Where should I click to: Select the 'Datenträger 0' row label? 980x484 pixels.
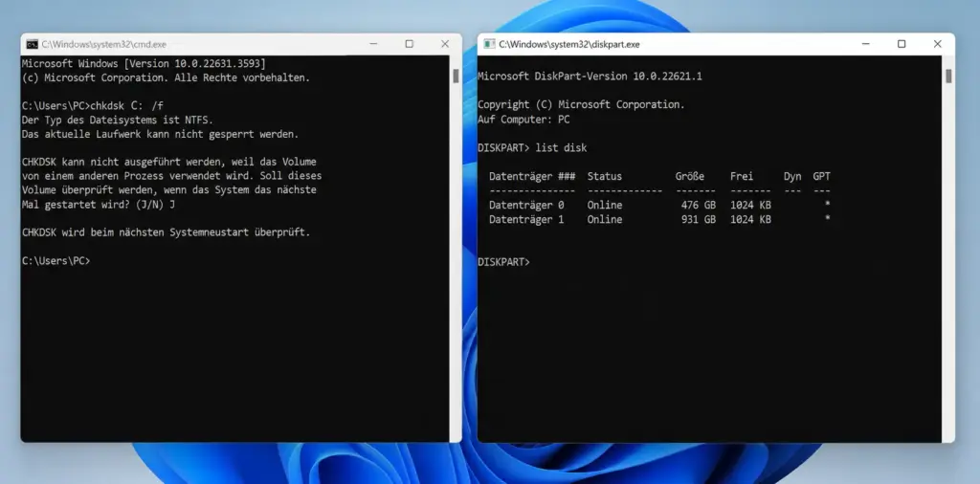[x=526, y=206]
